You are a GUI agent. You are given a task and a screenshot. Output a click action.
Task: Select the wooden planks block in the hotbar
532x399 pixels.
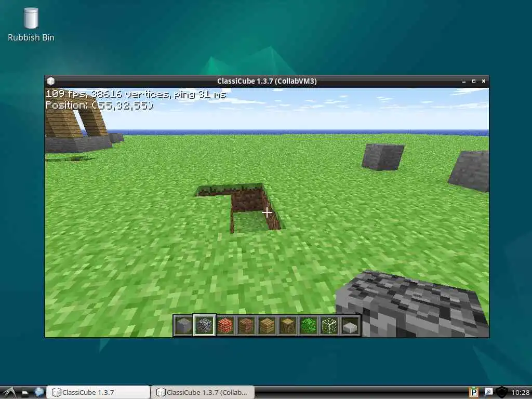(x=267, y=326)
